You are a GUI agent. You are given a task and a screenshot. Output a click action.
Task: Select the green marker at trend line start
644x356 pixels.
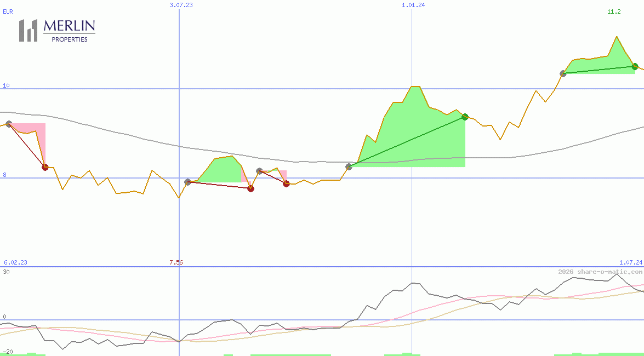464,116
